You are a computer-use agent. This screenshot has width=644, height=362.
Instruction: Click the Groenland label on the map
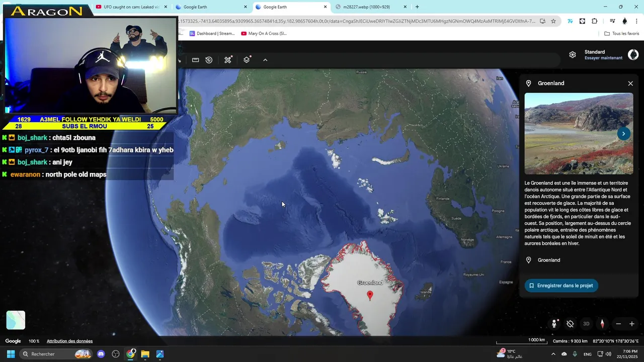click(370, 283)
